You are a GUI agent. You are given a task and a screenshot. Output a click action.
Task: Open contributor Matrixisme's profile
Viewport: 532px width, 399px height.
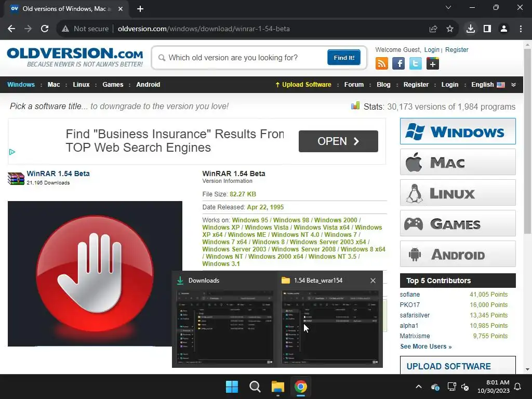[415, 336]
